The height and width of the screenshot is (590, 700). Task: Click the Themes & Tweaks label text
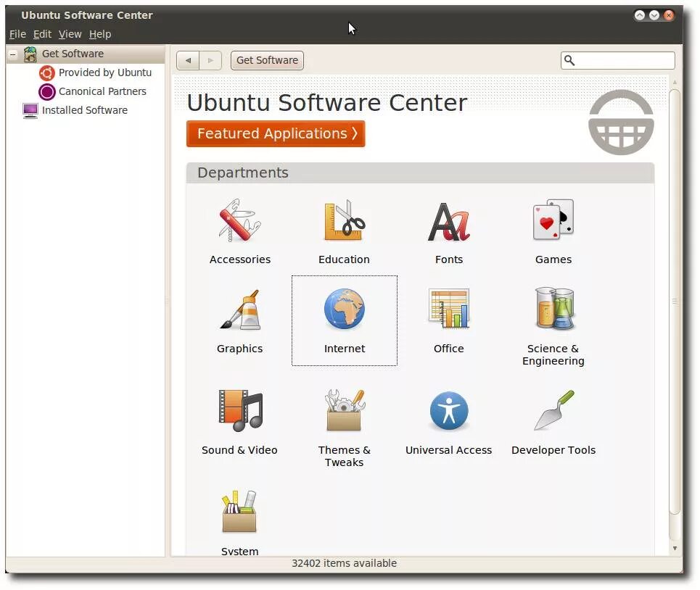pyautogui.click(x=344, y=456)
